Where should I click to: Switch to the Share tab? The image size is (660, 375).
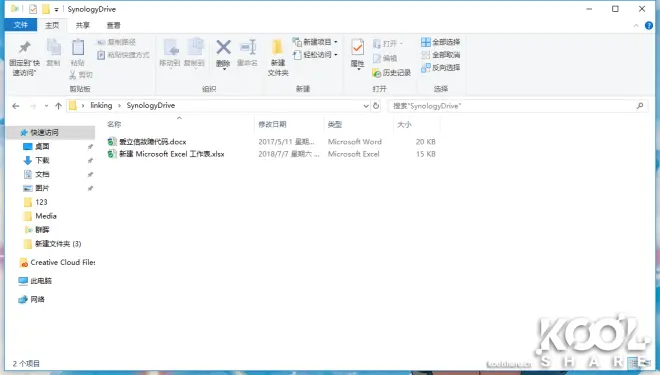pyautogui.click(x=82, y=25)
